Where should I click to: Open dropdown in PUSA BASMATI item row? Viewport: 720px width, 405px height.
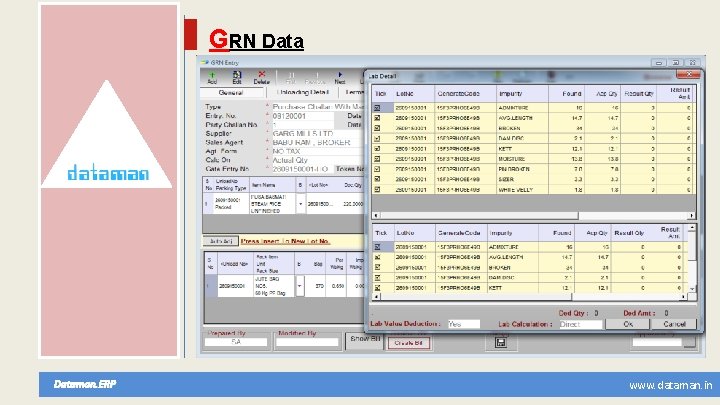click(x=301, y=203)
